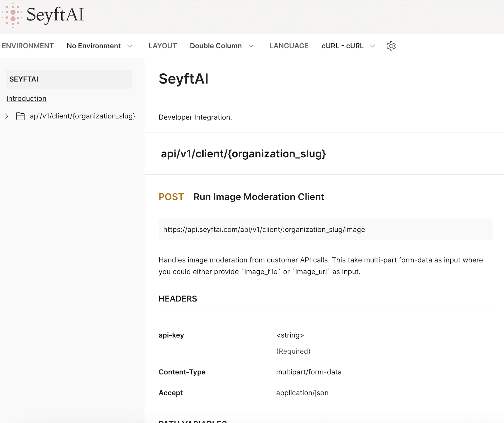Change the layout via Double Column dropdown
The image size is (504, 423).
pos(216,46)
